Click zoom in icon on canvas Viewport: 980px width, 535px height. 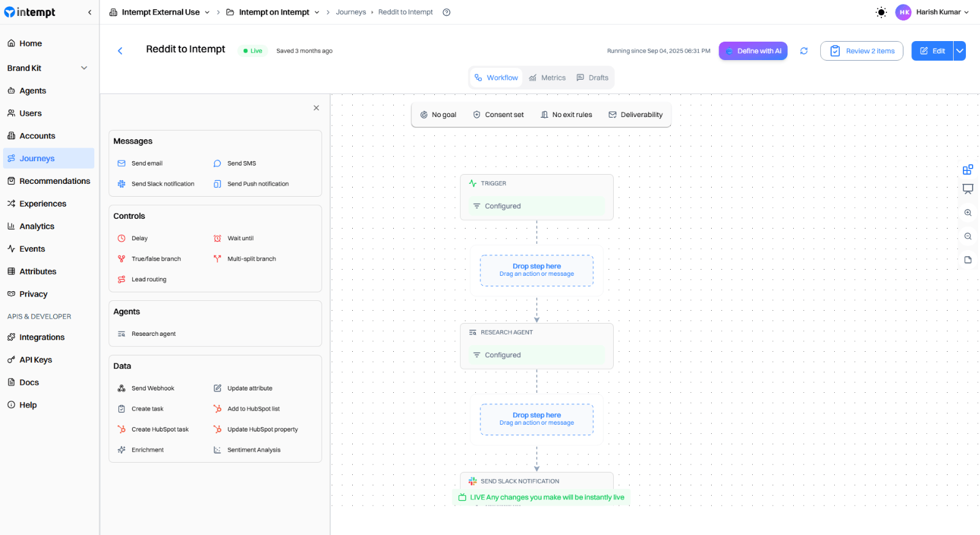(x=968, y=213)
